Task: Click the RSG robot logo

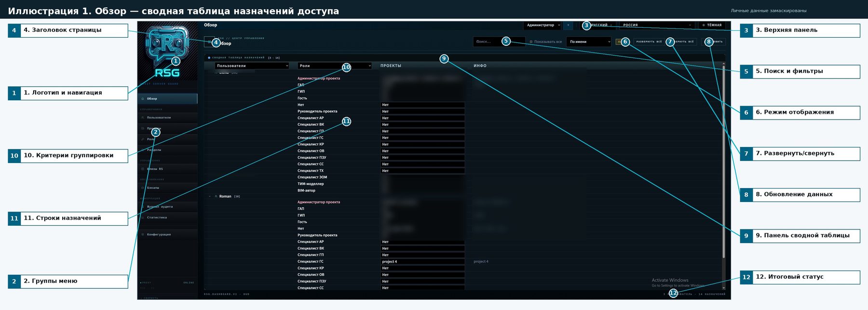Action: pyautogui.click(x=167, y=52)
